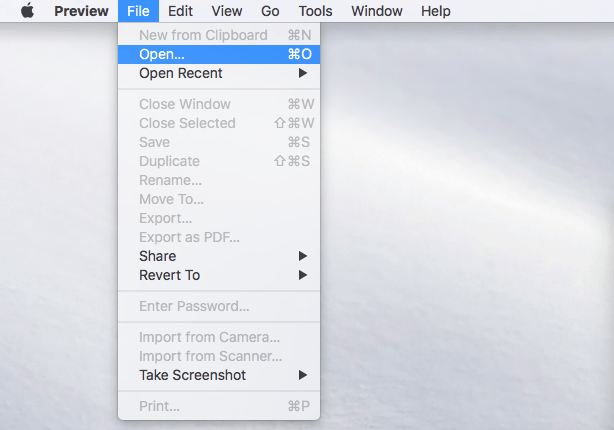
Task: Expand the Share submenu
Action: point(157,256)
